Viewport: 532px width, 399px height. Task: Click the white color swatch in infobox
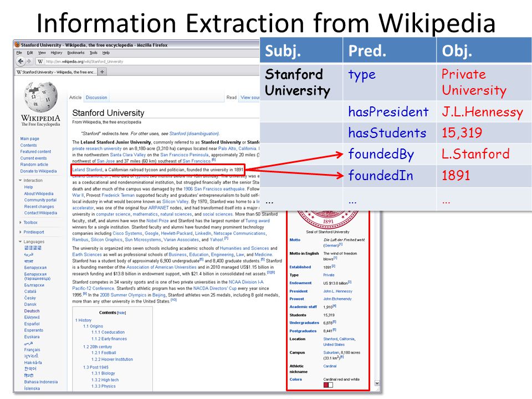click(x=331, y=385)
